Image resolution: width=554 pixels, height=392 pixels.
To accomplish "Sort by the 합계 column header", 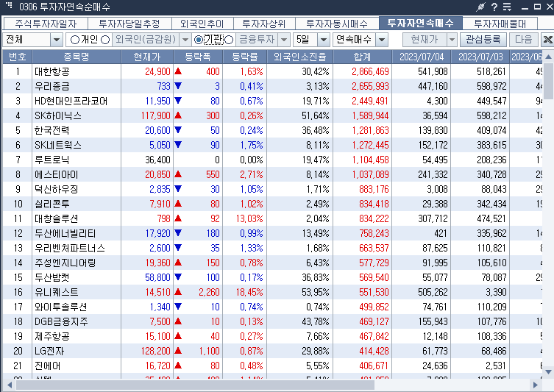I will (x=362, y=57).
